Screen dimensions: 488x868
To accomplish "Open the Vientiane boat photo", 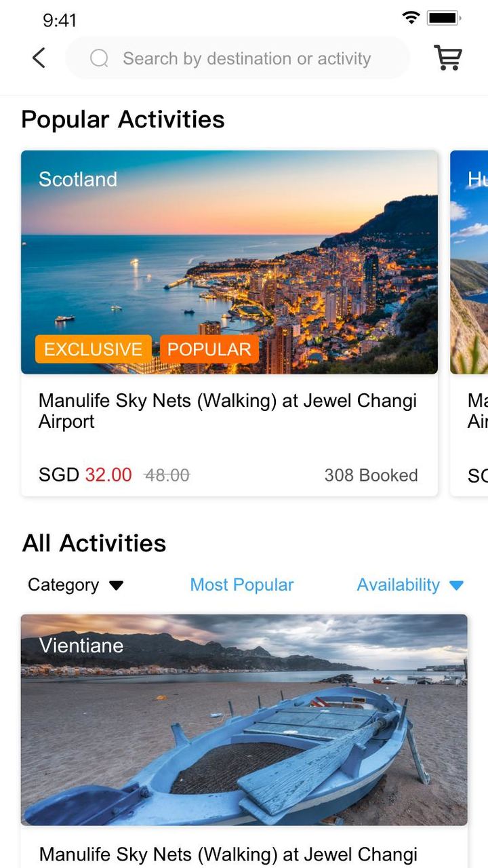I will click(244, 719).
